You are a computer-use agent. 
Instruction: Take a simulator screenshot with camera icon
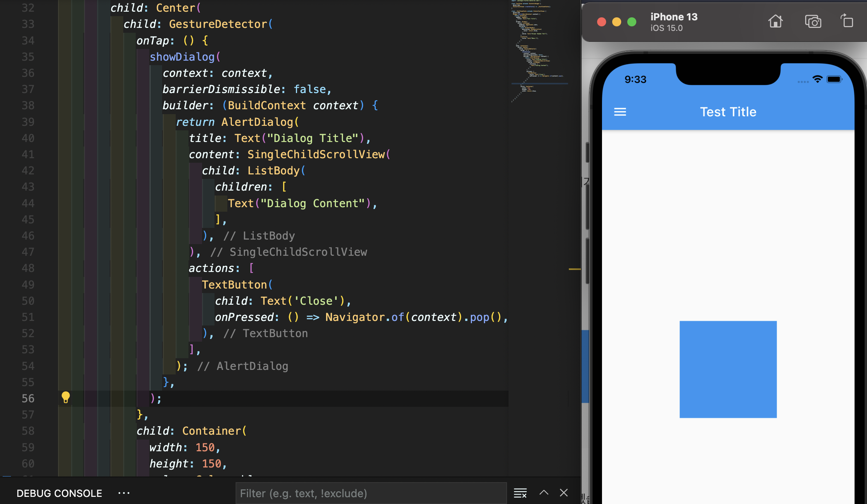(x=813, y=21)
